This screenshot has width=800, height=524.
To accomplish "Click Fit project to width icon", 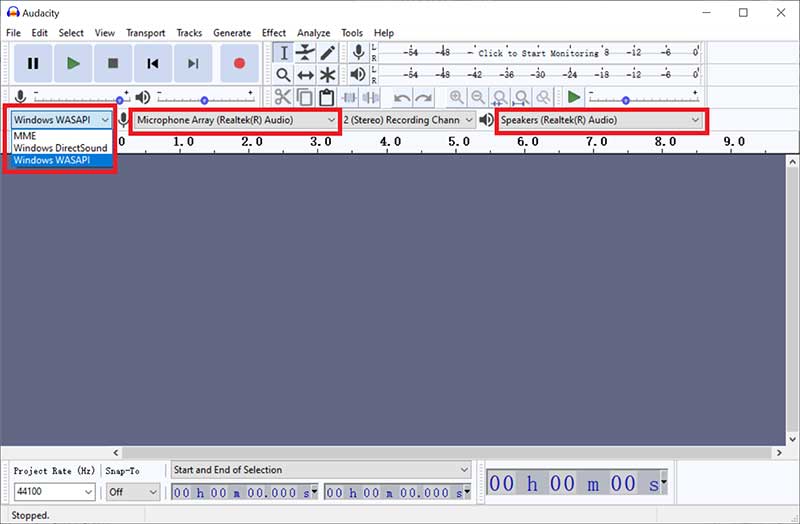I will 521,97.
